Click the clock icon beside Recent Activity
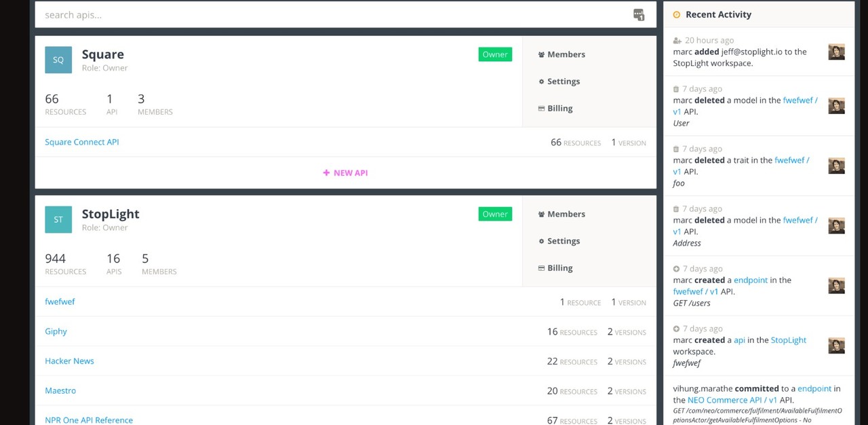The height and width of the screenshot is (425, 868). click(677, 14)
